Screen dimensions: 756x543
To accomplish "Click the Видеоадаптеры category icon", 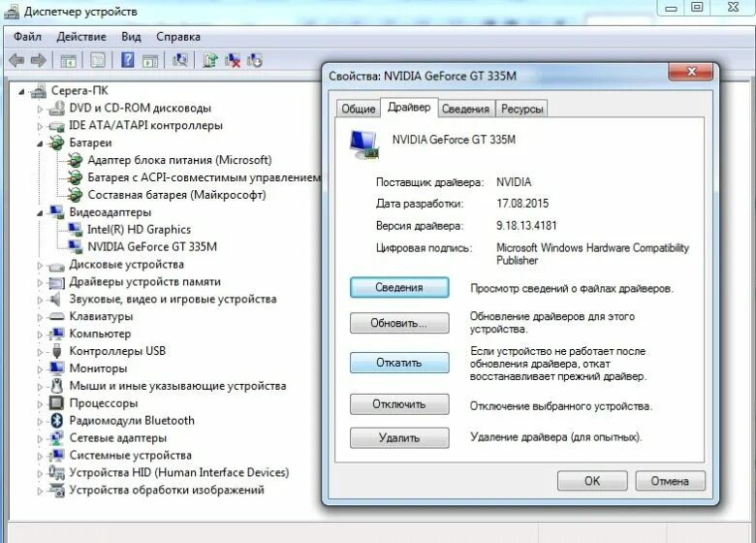I will (x=56, y=212).
